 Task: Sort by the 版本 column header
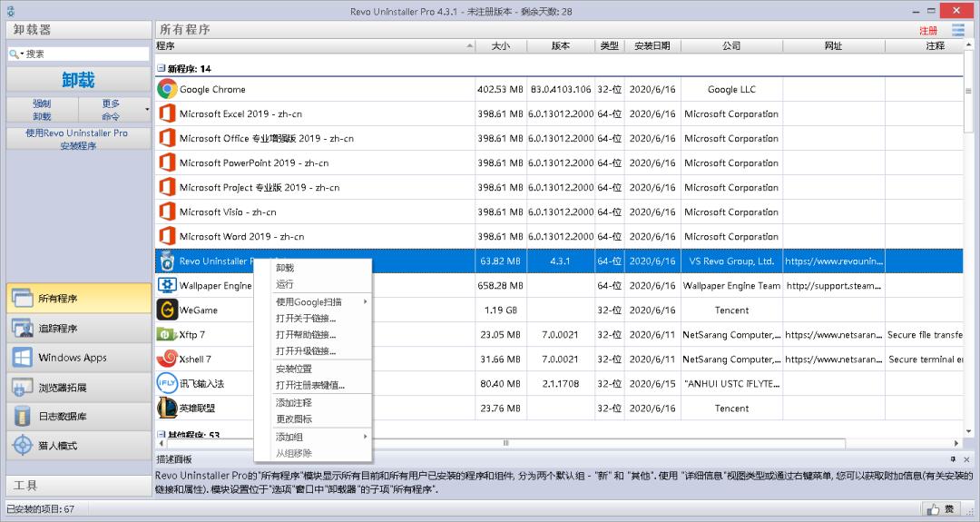561,45
